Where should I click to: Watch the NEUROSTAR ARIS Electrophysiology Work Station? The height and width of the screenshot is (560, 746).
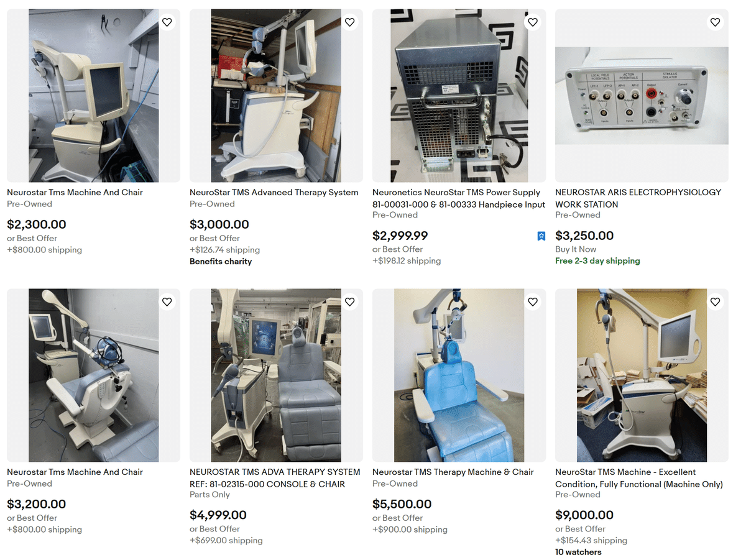(715, 22)
